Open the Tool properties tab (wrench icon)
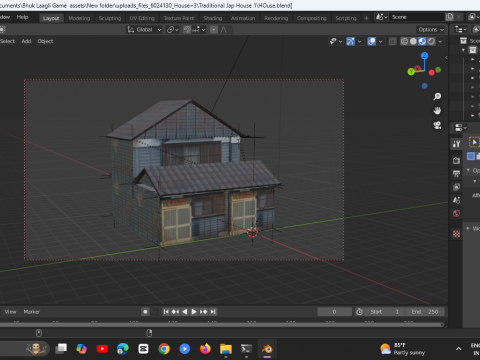 [456, 144]
